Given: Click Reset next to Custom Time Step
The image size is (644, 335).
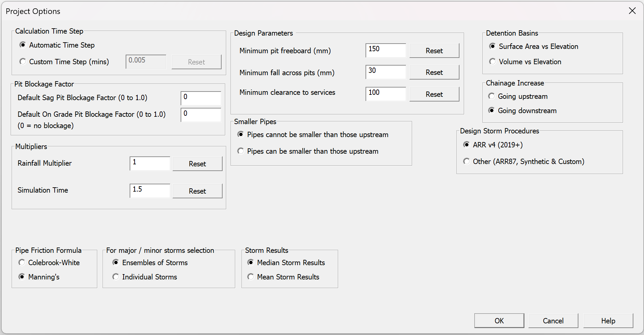Looking at the screenshot, I should [196, 62].
